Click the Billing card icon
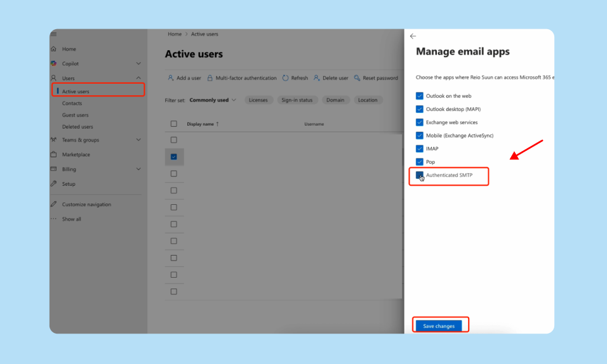Viewport: 607px width, 364px height. (x=54, y=169)
